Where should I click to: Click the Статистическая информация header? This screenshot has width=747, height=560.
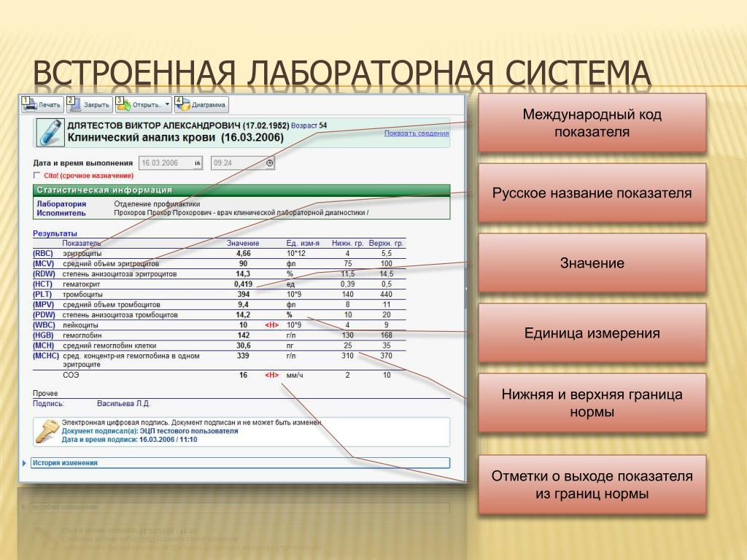241,190
